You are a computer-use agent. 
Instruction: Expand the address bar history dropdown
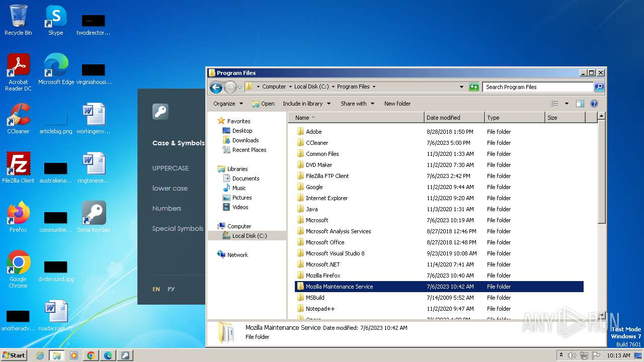pos(461,87)
